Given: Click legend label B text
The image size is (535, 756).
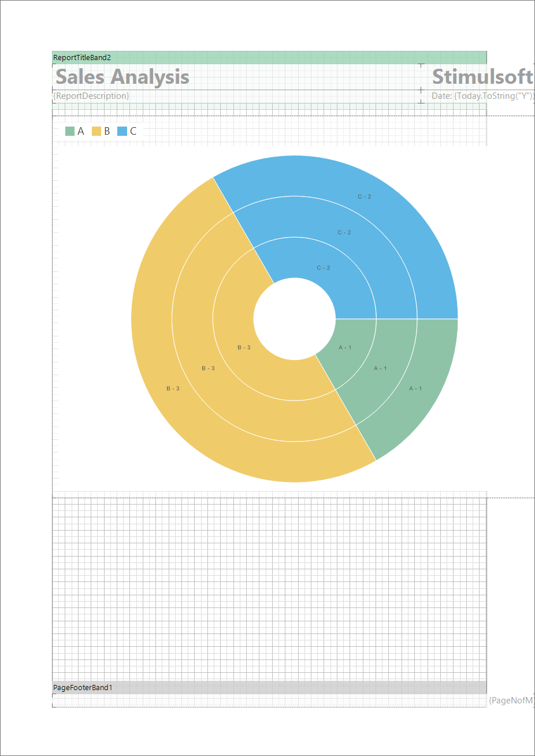Looking at the screenshot, I should 107,131.
